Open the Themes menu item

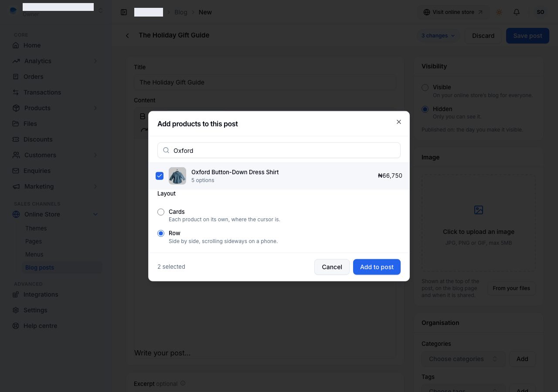tap(36, 228)
